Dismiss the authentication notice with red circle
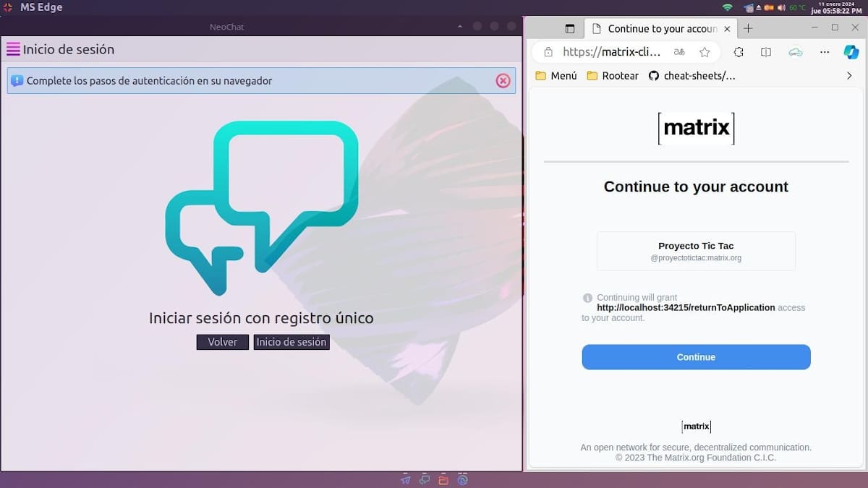 tap(503, 80)
